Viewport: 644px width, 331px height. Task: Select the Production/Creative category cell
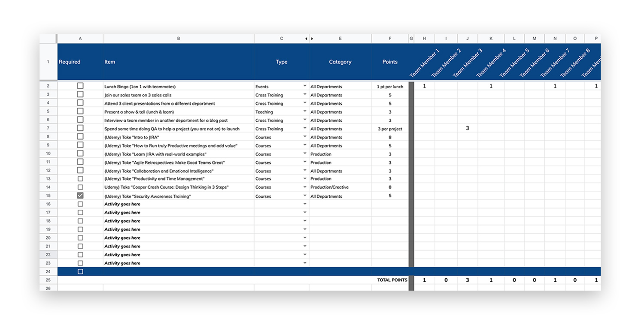340,187
